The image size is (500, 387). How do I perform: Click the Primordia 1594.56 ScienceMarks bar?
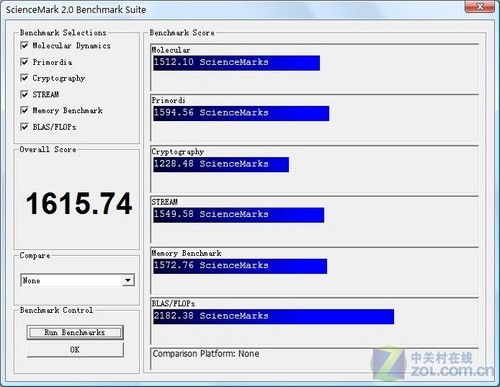click(241, 113)
